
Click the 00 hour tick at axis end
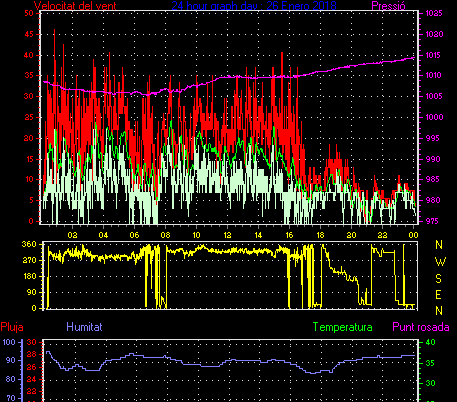413,235
